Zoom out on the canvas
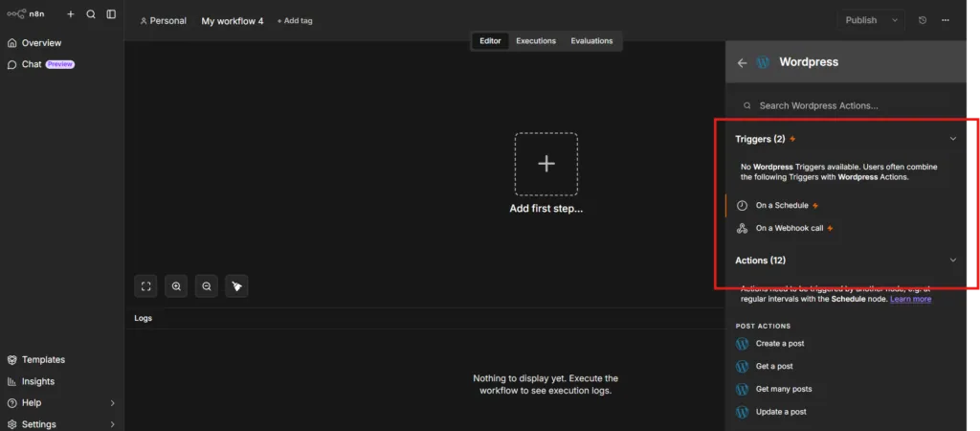Viewport: 980px width, 431px height. pos(207,286)
